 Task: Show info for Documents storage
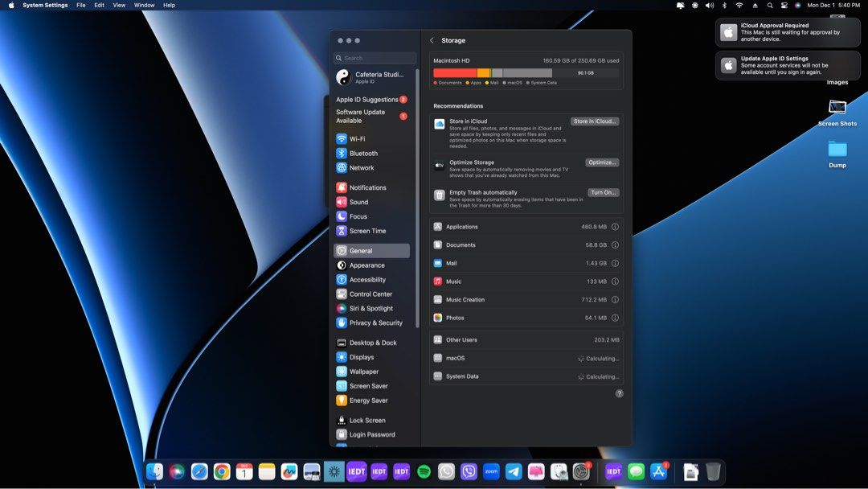pyautogui.click(x=615, y=244)
